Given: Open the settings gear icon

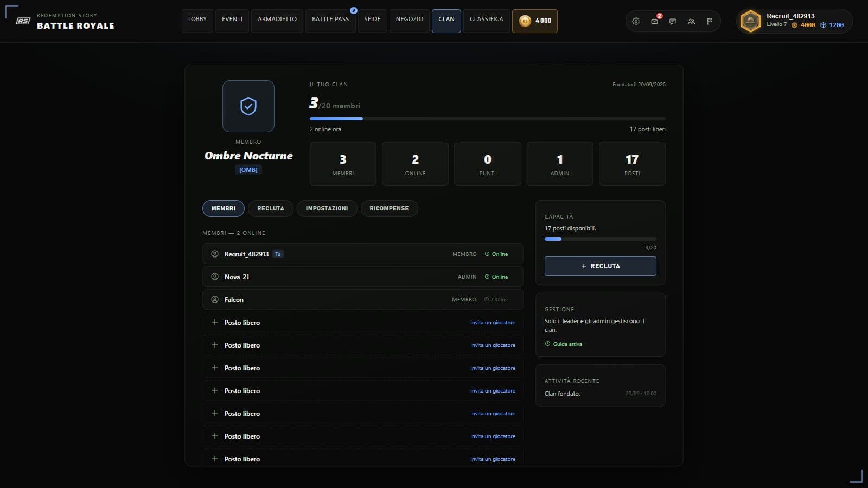Looking at the screenshot, I should 636,22.
